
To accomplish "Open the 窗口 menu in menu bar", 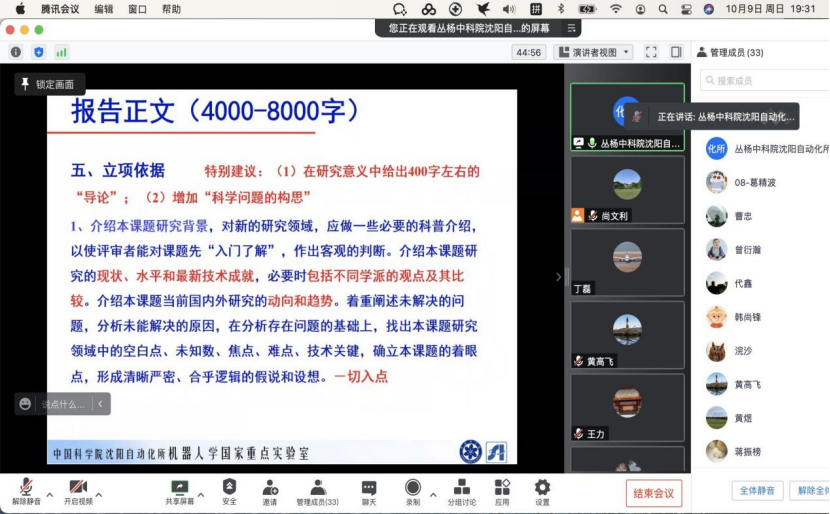I will [x=137, y=9].
